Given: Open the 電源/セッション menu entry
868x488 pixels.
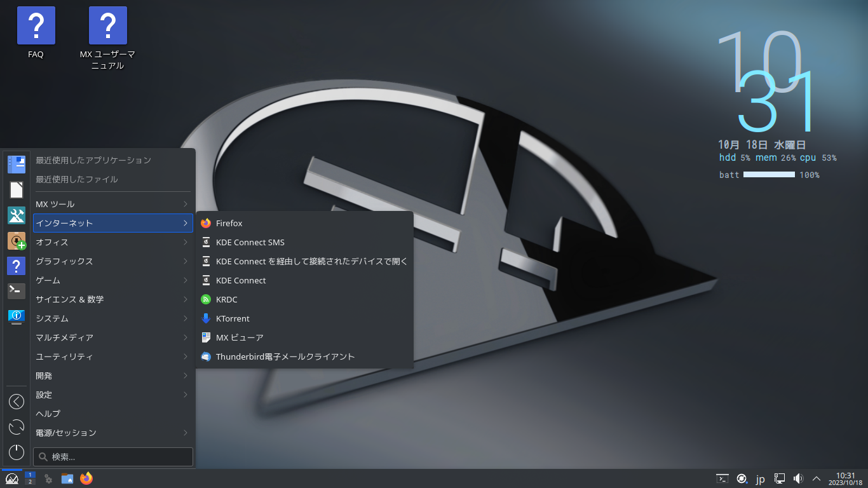Looking at the screenshot, I should [112, 433].
